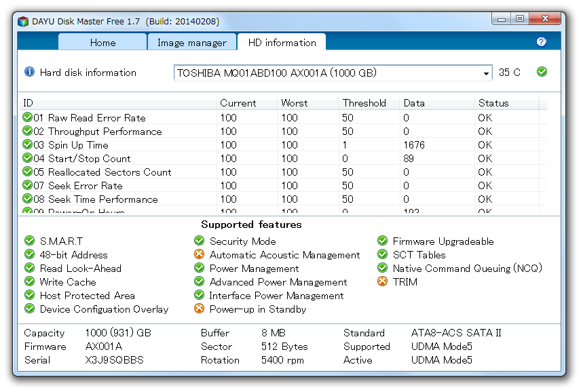This screenshot has height=392, width=581.
Task: Maximize the DAYU Disk Master window
Action: 520,18
